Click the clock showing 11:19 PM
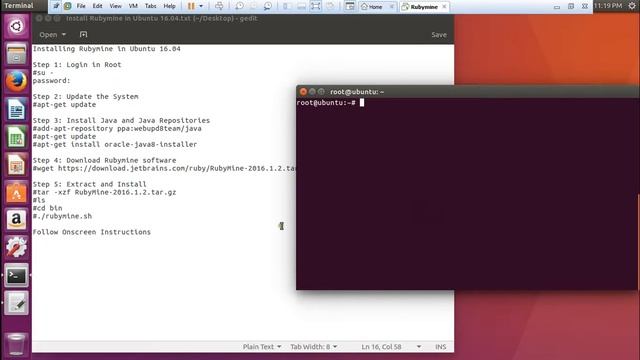This screenshot has height=360, width=640. (x=608, y=6)
